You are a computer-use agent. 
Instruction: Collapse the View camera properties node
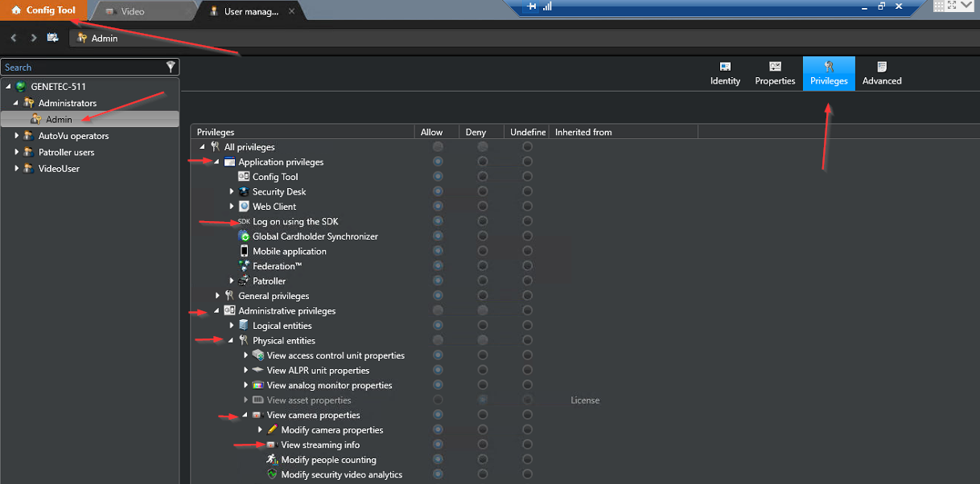[x=245, y=416]
